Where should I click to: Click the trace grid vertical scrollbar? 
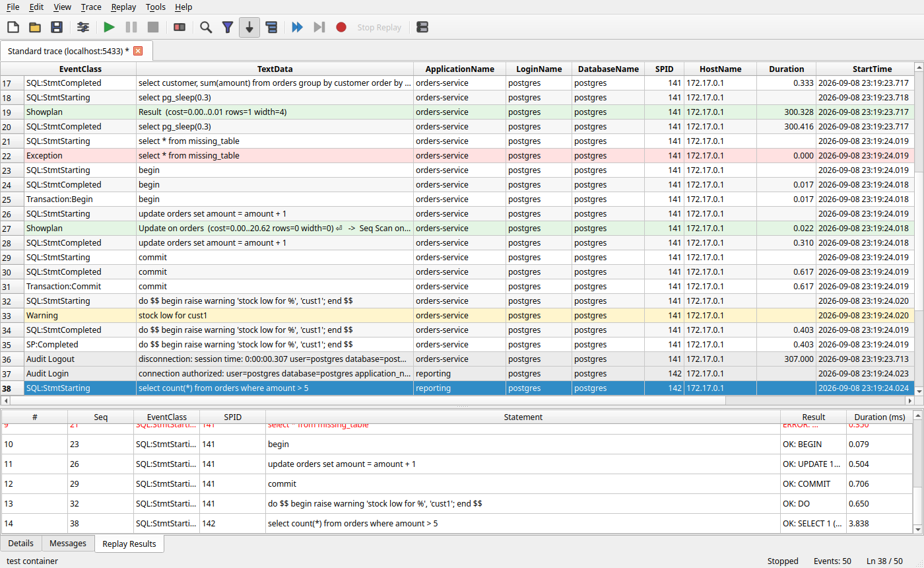pyautogui.click(x=919, y=229)
